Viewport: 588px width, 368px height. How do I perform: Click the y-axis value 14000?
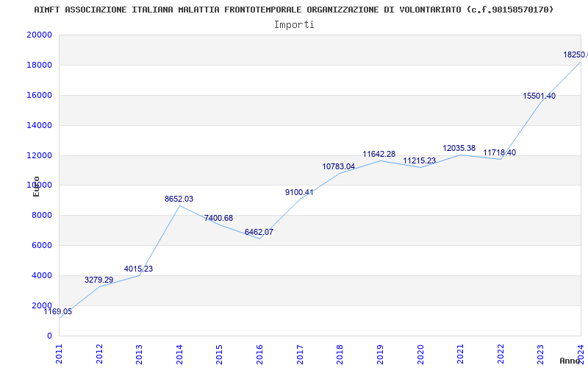coord(39,125)
